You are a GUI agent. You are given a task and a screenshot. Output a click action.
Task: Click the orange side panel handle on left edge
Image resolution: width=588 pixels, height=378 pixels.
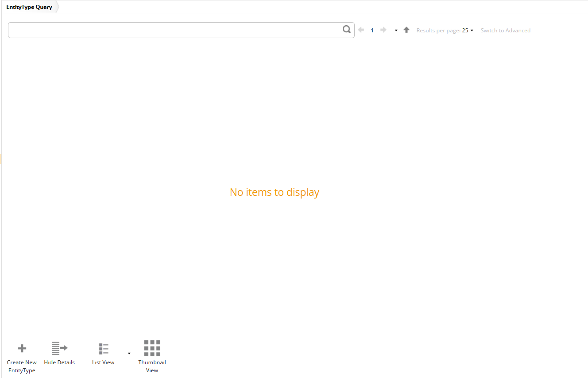tap(1, 159)
